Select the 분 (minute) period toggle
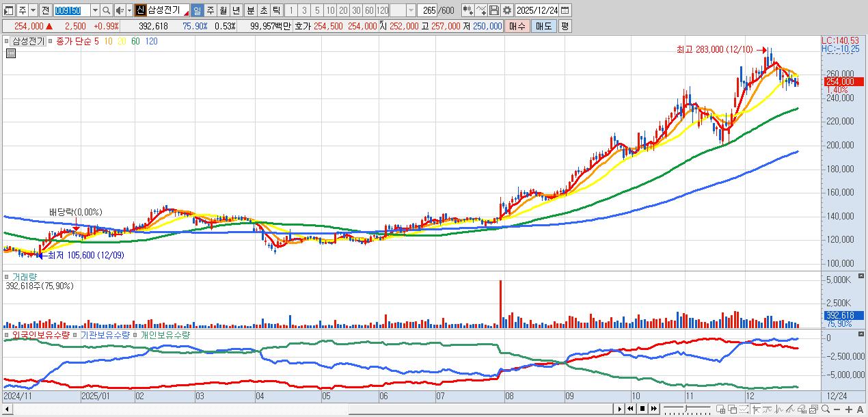Screen dimensions: 868x417 (x=250, y=10)
